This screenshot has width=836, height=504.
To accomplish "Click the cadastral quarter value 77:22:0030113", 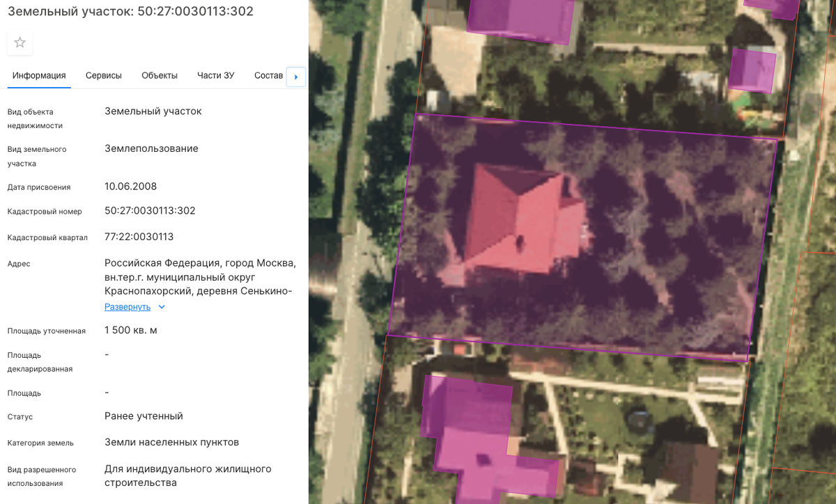I will point(139,237).
